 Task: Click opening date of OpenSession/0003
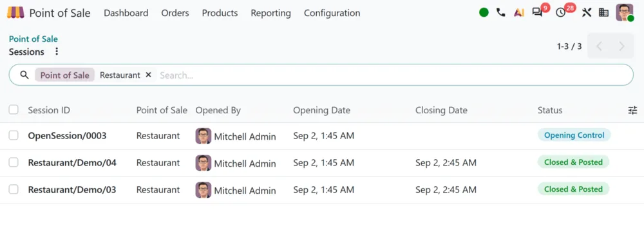(x=324, y=135)
